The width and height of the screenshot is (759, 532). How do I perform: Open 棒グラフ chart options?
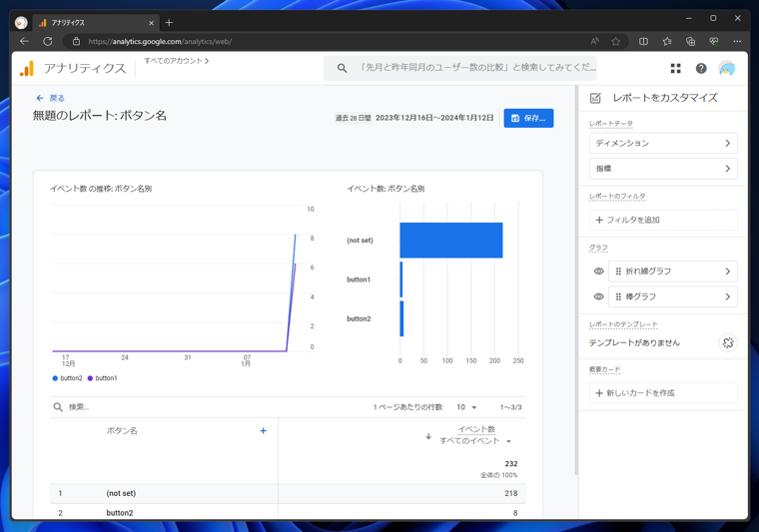(673, 296)
